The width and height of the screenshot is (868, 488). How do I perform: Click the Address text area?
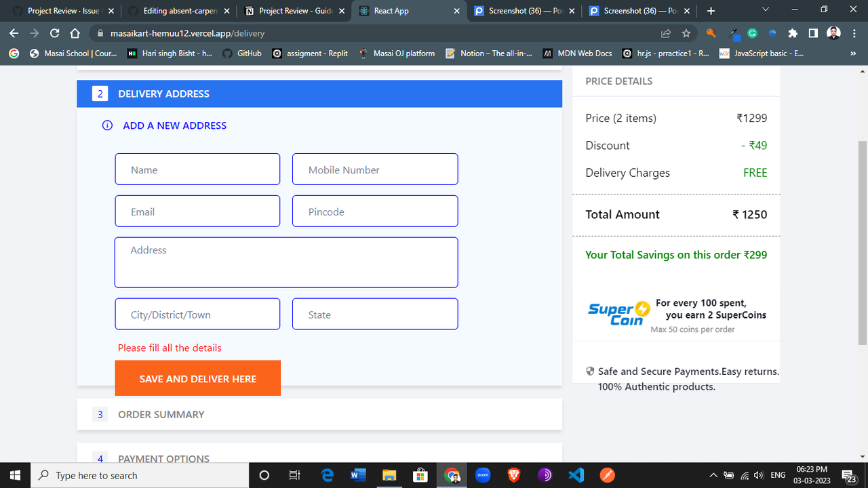tap(286, 262)
